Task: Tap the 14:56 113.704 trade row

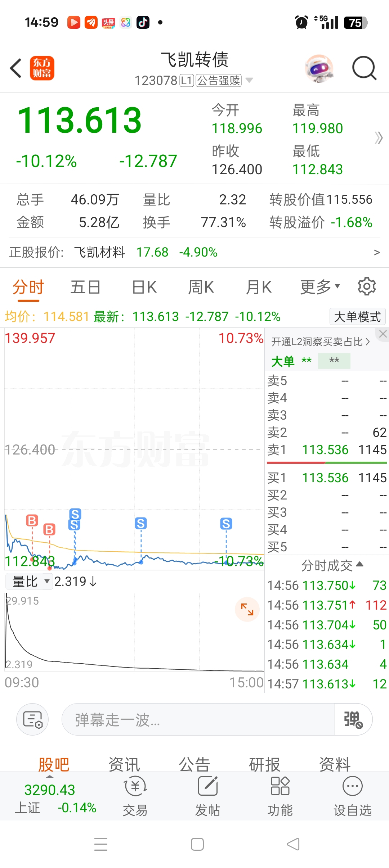Action: (x=327, y=625)
